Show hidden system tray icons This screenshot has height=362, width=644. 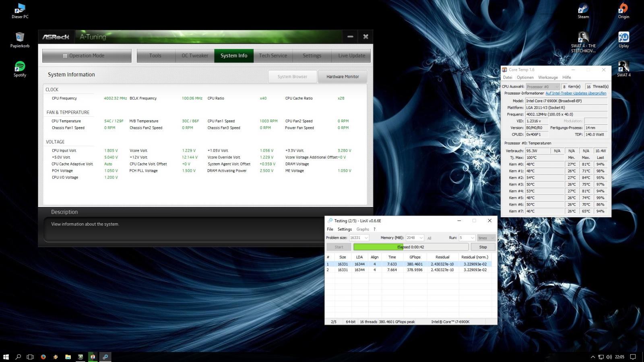[x=592, y=357]
